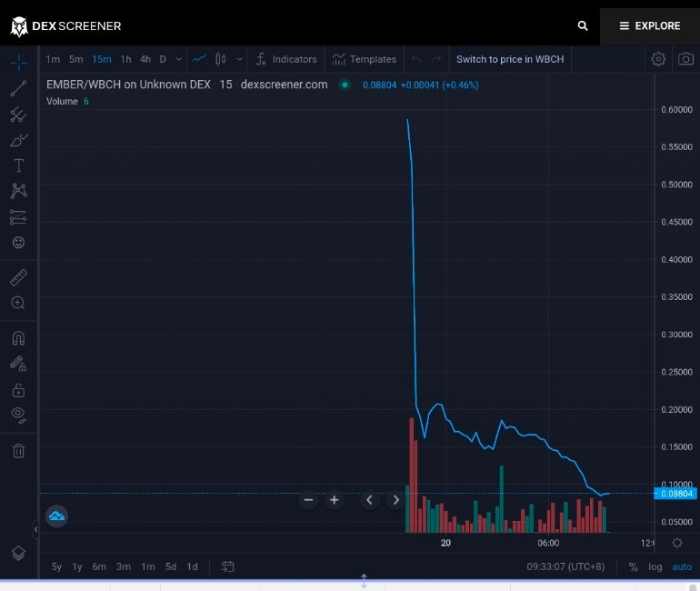
Task: Toggle lock all drawing tools
Action: [x=18, y=390]
